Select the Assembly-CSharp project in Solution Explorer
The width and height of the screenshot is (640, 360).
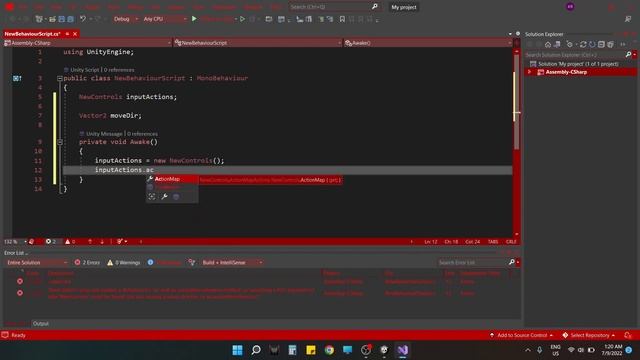(x=566, y=72)
